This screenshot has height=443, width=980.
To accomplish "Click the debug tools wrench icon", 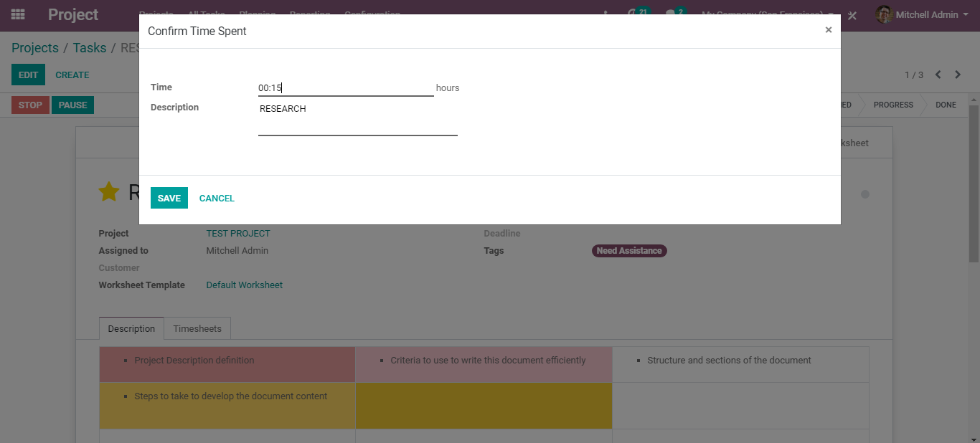I will tap(852, 15).
